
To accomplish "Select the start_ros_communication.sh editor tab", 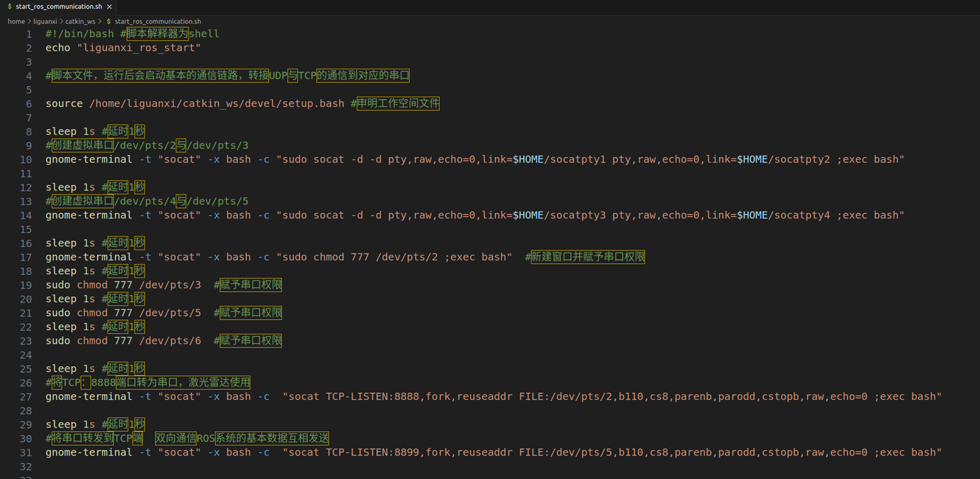I will [x=59, y=6].
